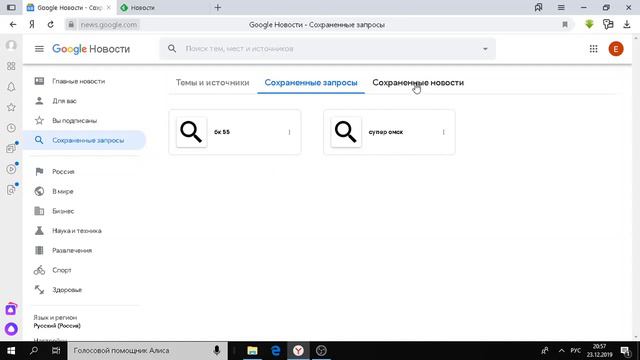Launch Microsoft Edge from taskbar
The image size is (640, 360).
(276, 351)
